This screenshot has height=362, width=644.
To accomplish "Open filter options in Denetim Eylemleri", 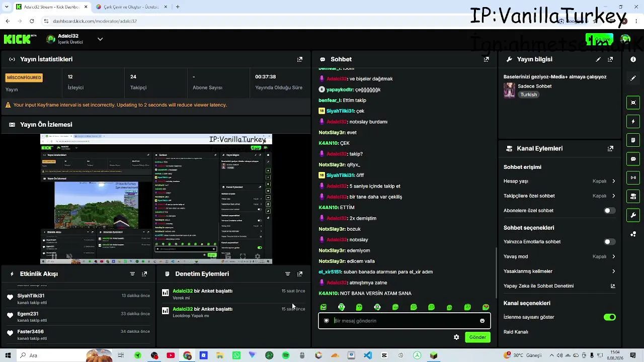I will pyautogui.click(x=288, y=274).
